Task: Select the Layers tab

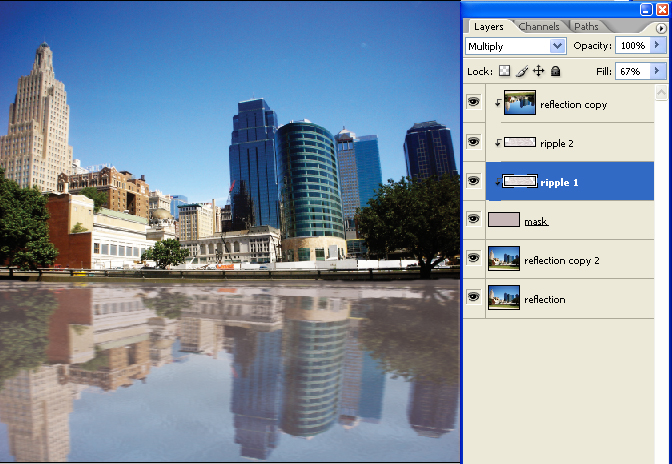Action: (489, 27)
